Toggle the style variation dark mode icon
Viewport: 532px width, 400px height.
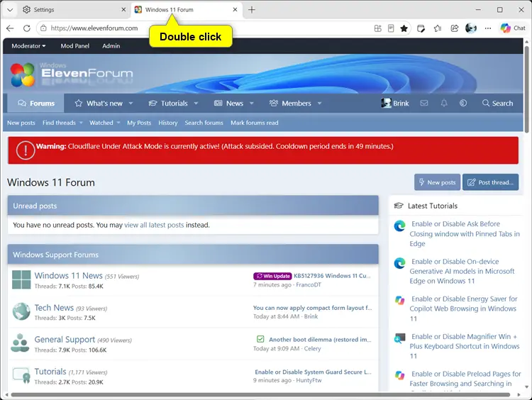pyautogui.click(x=463, y=103)
